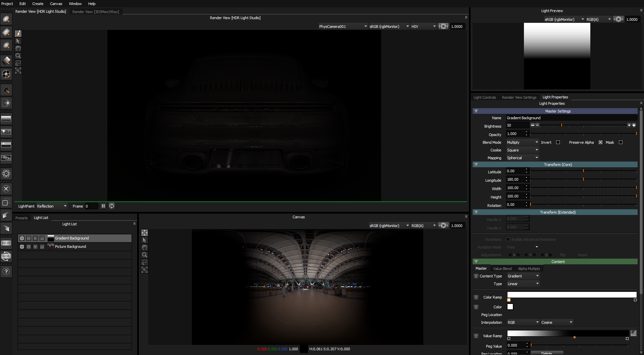Select the brush paint tool in Render View
This screenshot has width=644, height=355.
tap(18, 34)
